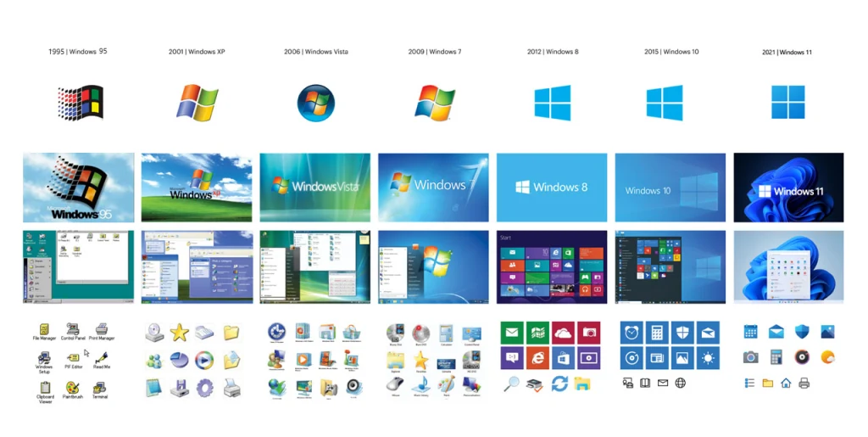Click the outline globe icon under Windows 10
The image size is (868, 437).
point(681,383)
